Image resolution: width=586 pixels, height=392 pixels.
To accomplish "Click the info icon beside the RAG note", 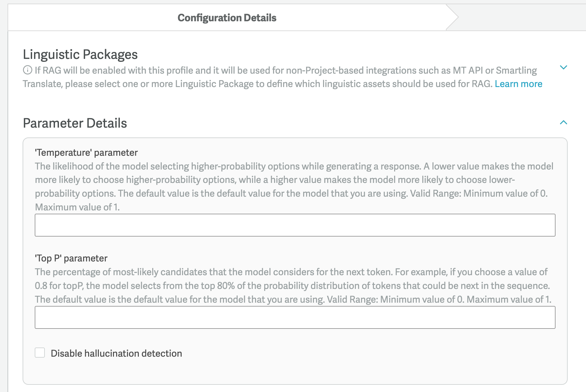I will [x=27, y=70].
